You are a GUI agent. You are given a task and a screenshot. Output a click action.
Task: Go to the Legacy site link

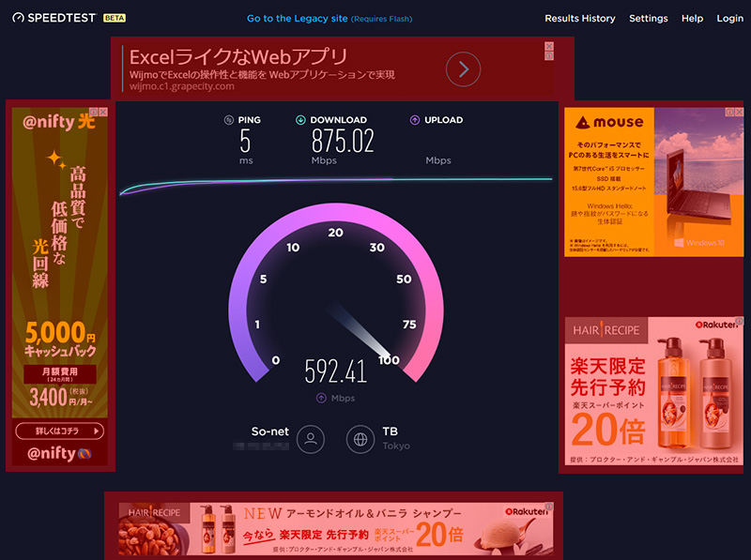297,19
